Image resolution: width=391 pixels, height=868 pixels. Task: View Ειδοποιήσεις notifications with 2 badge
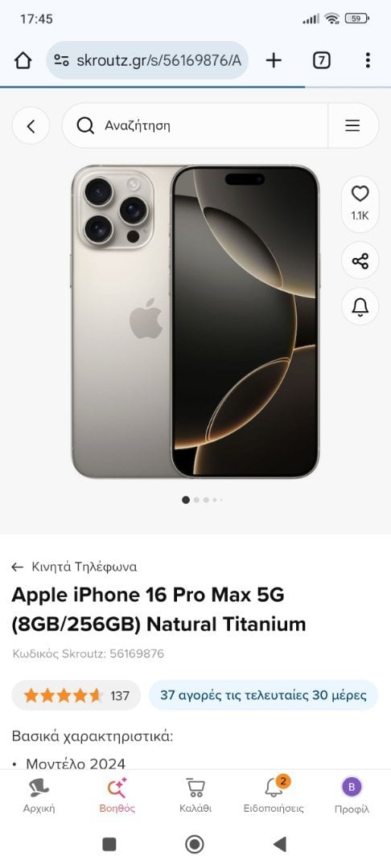(x=274, y=796)
